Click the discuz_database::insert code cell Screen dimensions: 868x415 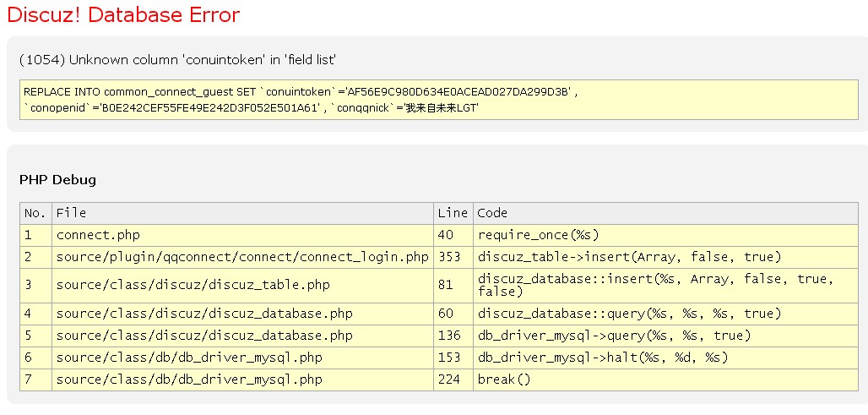(x=654, y=285)
